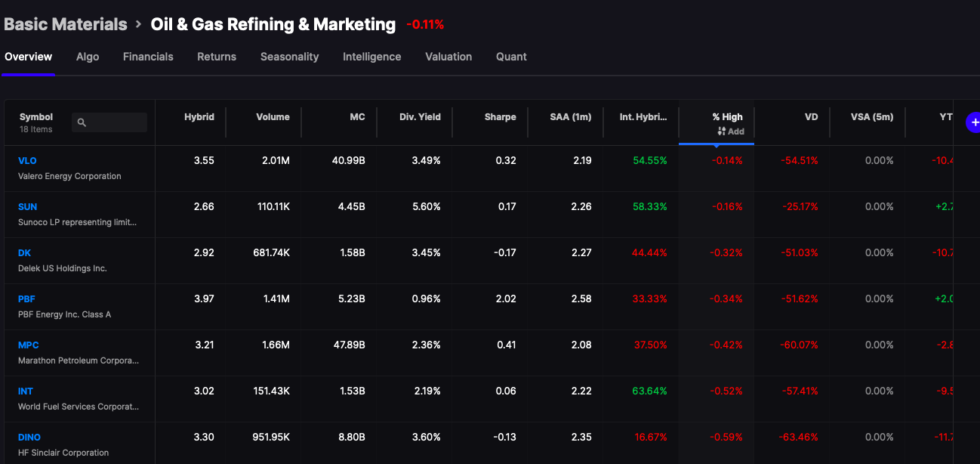The width and height of the screenshot is (980, 464).
Task: Click DINO dividend yield 3.60%
Action: pyautogui.click(x=427, y=438)
